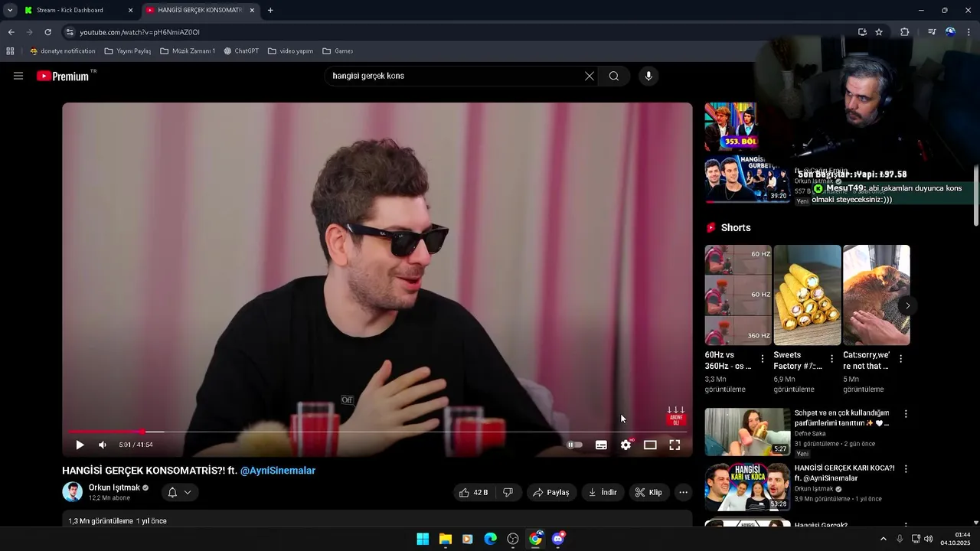The height and width of the screenshot is (551, 980).
Task: Mute the video volume
Action: click(103, 445)
